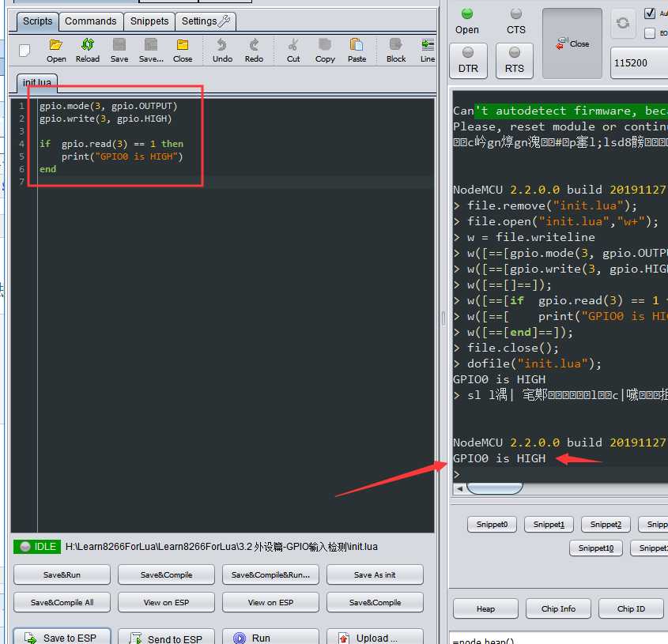
Task: Click code line 5 print statement
Action: click(x=122, y=156)
